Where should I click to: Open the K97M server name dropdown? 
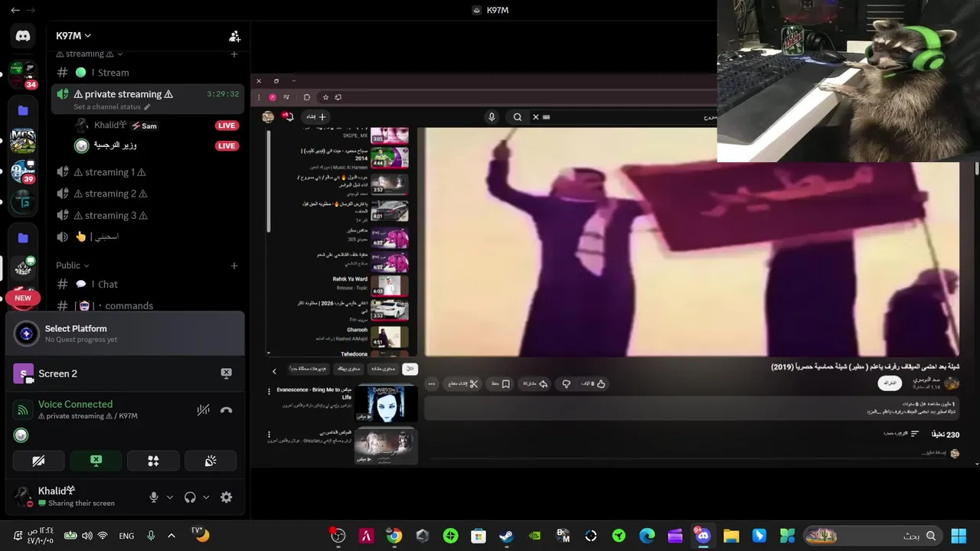tap(73, 36)
